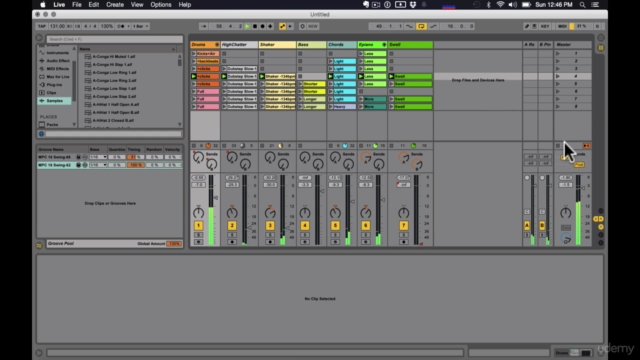
Task: Click the Re-enable Automation arrow button
Action: (290, 26)
